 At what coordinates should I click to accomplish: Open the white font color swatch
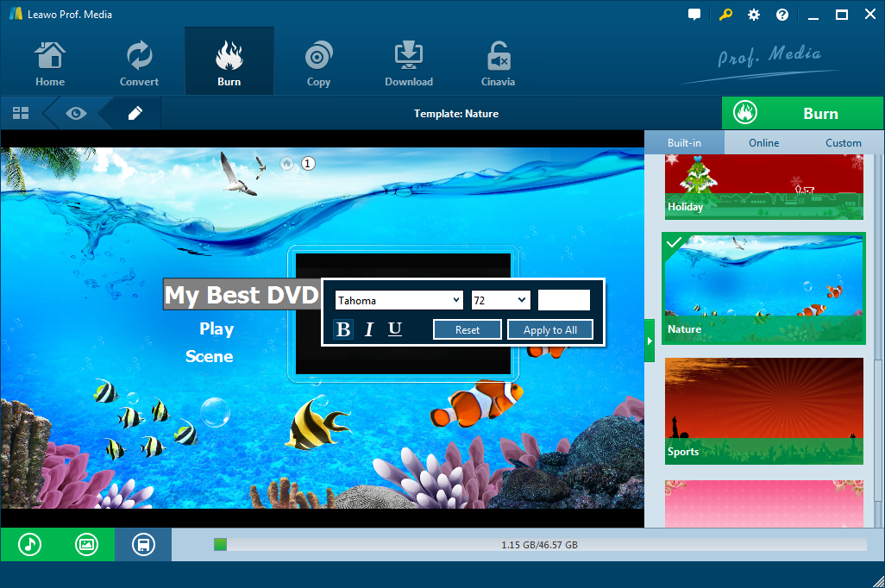coord(564,300)
